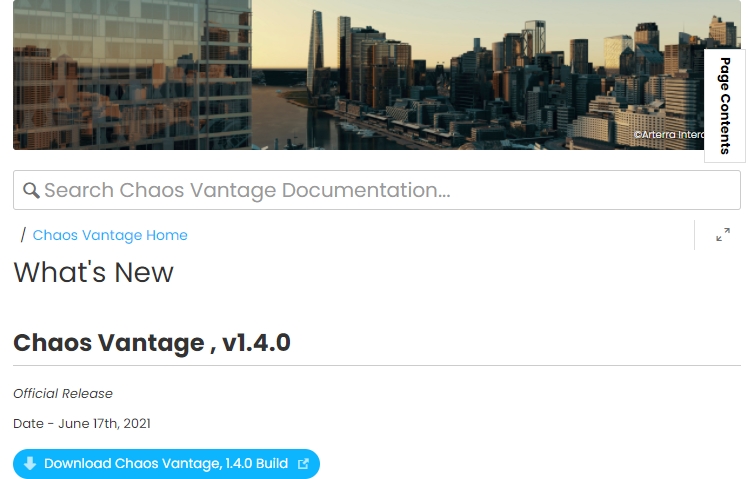Image resolution: width=750 pixels, height=479 pixels.
Task: Click the Date - June 17th, 2021 text
Action: (x=82, y=423)
